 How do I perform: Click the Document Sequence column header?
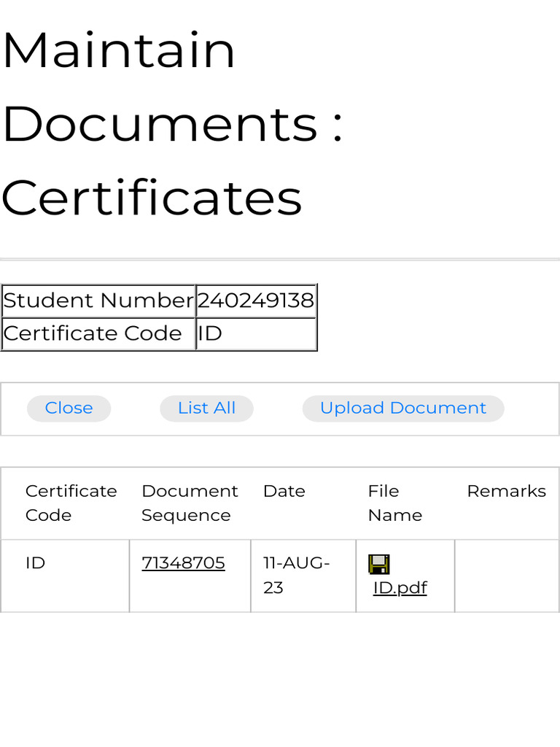point(190,503)
